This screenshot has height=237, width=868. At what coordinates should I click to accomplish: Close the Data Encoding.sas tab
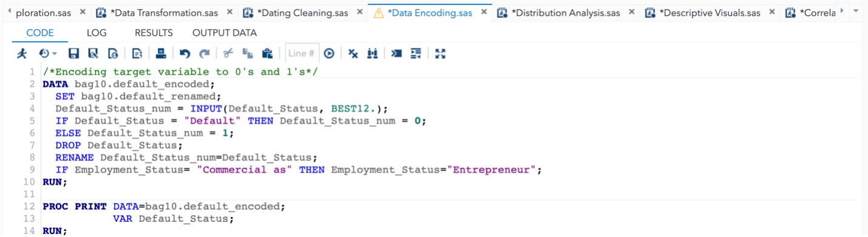(x=483, y=12)
